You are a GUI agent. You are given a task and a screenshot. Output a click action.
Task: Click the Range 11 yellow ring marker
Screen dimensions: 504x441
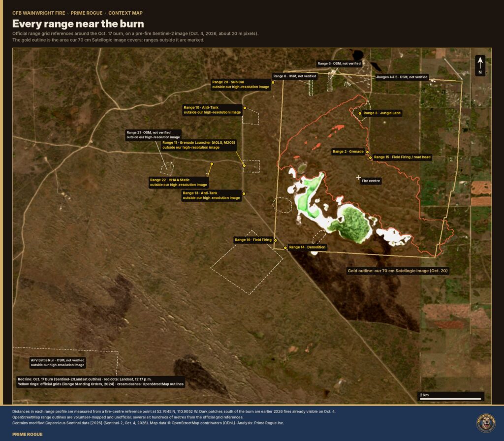click(244, 166)
